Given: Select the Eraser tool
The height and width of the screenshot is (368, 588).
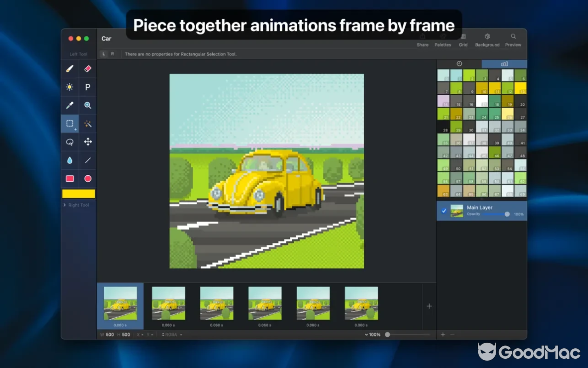Looking at the screenshot, I should (87, 69).
